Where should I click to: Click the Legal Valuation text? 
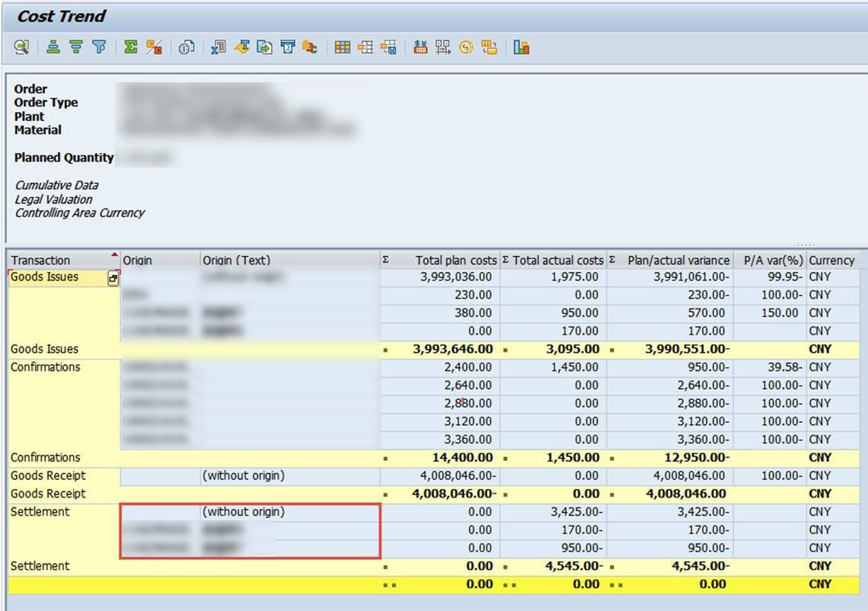(53, 200)
